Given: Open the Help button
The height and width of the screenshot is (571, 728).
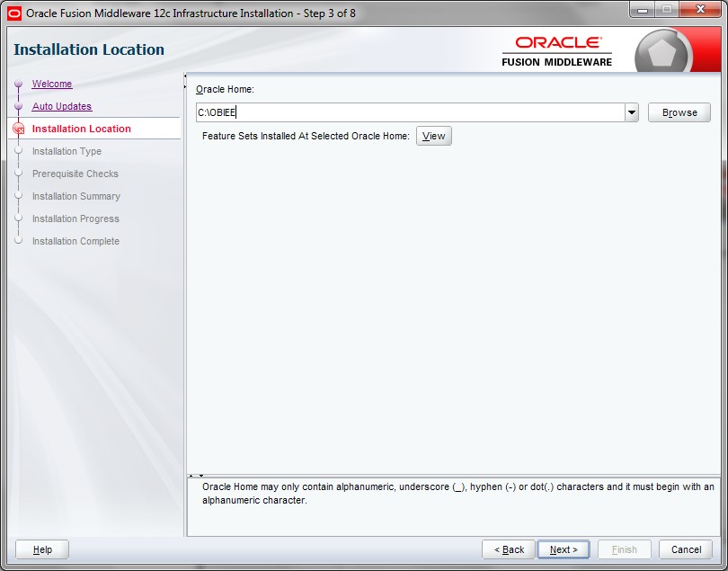Looking at the screenshot, I should pyautogui.click(x=42, y=549).
